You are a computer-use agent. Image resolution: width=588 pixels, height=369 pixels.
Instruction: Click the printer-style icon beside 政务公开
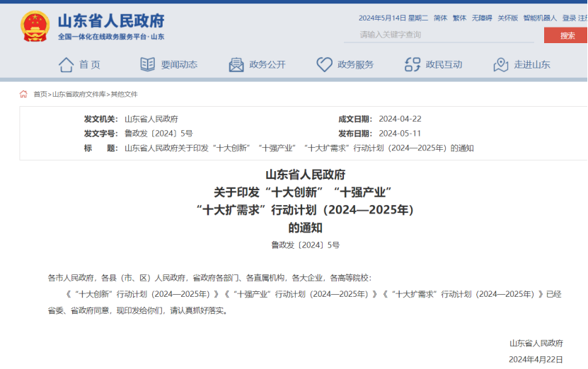click(x=236, y=65)
